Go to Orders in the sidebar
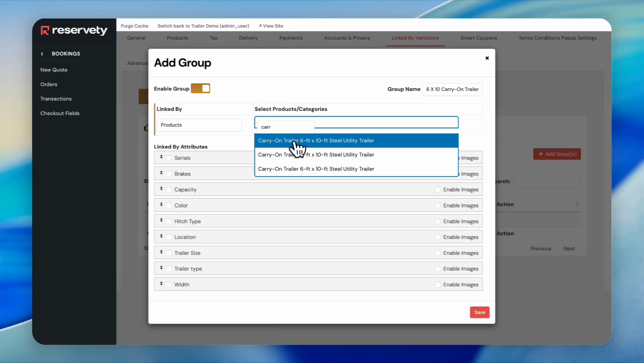The image size is (644, 363). pos(49,84)
